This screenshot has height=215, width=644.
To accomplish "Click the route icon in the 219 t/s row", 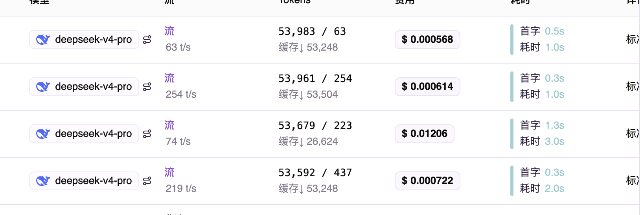I will pos(147,181).
